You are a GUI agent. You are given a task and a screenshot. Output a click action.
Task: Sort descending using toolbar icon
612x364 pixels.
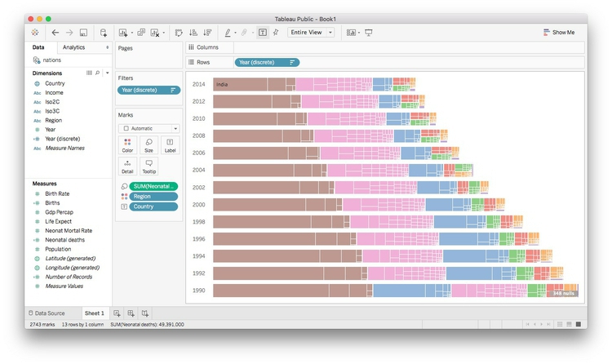coord(207,33)
